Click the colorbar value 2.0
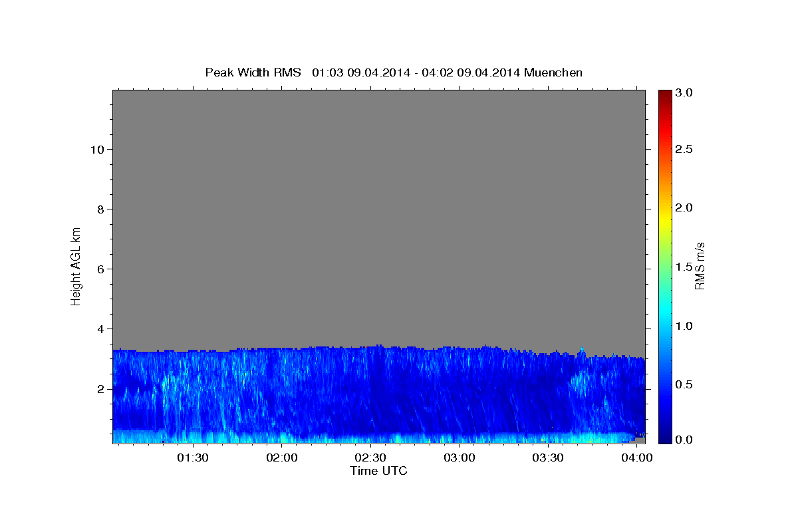798x532 pixels. (684, 207)
